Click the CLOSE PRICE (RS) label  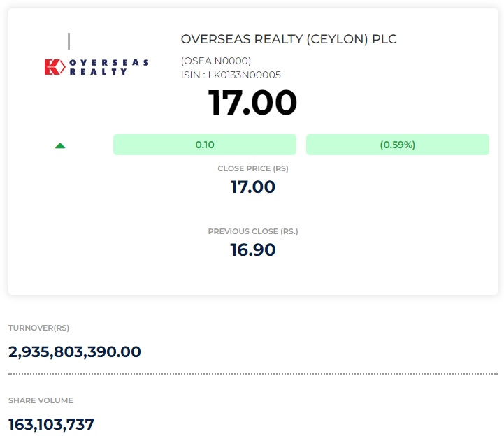click(253, 168)
